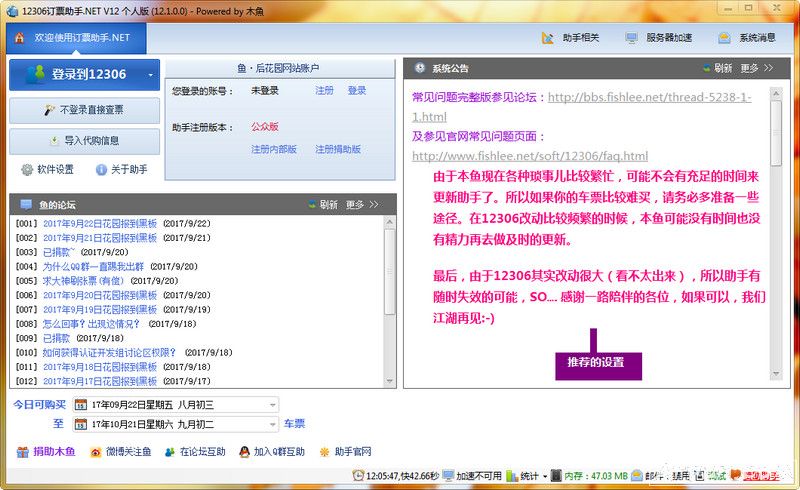Click 更多 >> in the 系统公告 header
The width and height of the screenshot is (800, 490).
tap(757, 68)
